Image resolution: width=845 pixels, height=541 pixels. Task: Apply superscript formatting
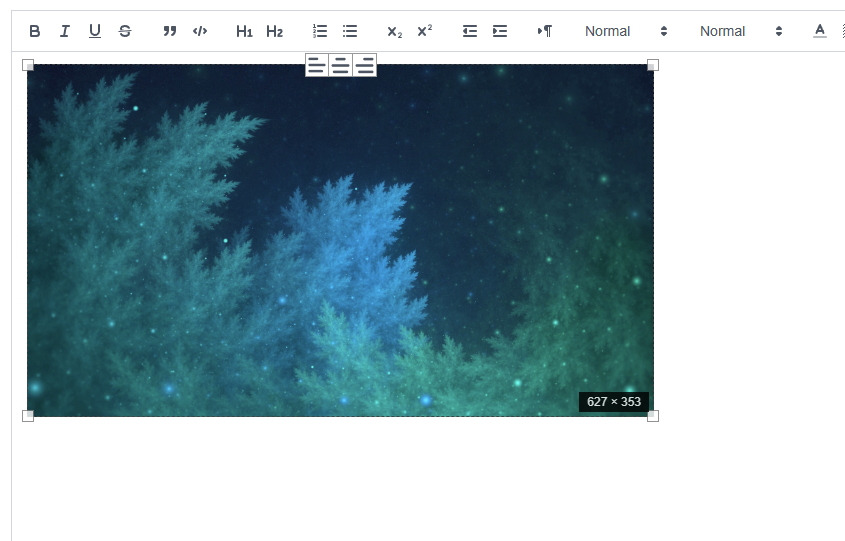pos(425,31)
